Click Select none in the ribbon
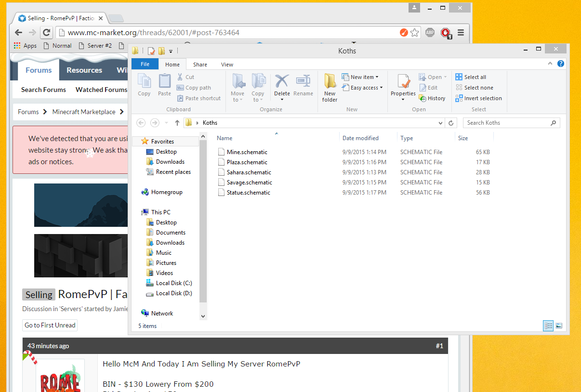The image size is (581, 392). coord(474,88)
